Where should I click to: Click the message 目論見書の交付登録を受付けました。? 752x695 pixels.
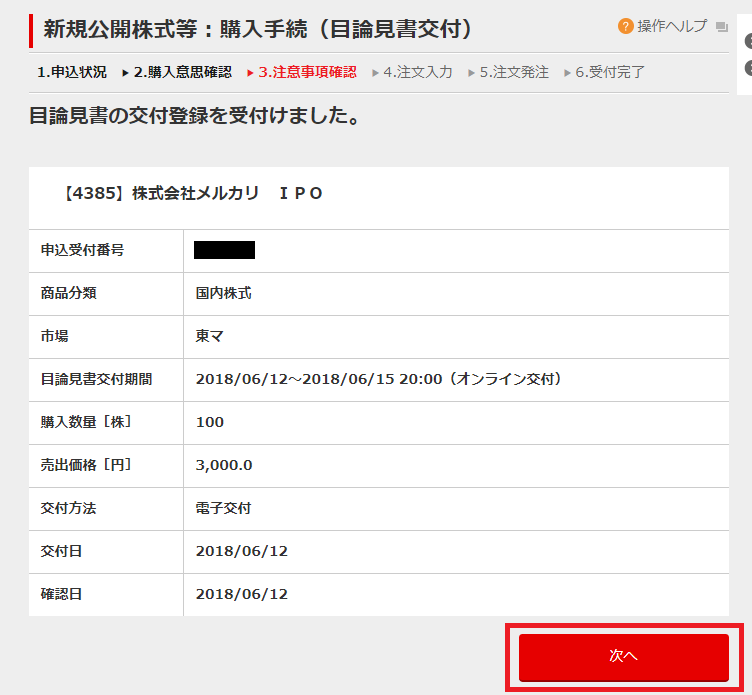point(194,116)
